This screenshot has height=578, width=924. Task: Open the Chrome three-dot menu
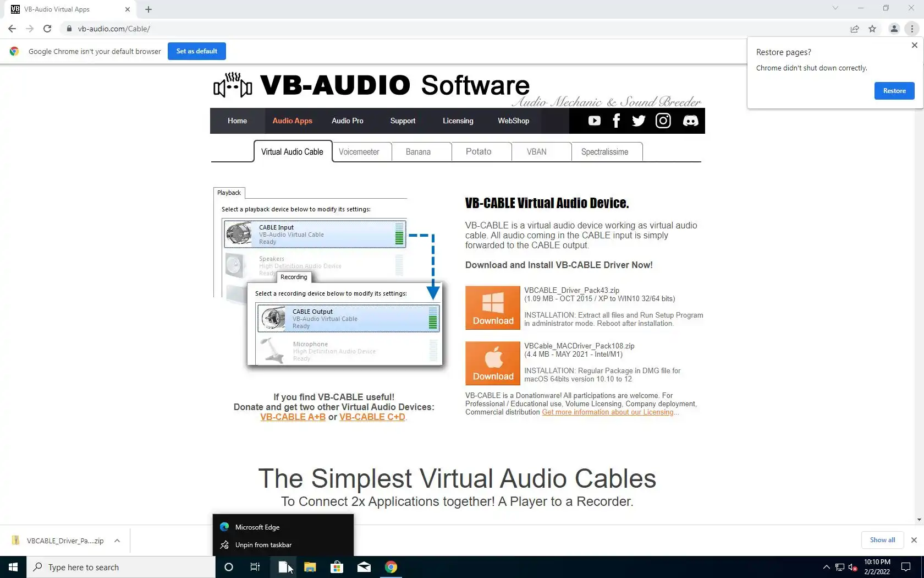click(912, 29)
